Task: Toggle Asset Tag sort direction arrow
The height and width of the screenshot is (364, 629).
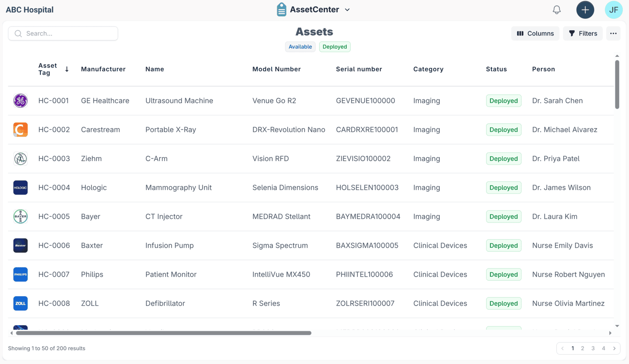Action: 67,69
